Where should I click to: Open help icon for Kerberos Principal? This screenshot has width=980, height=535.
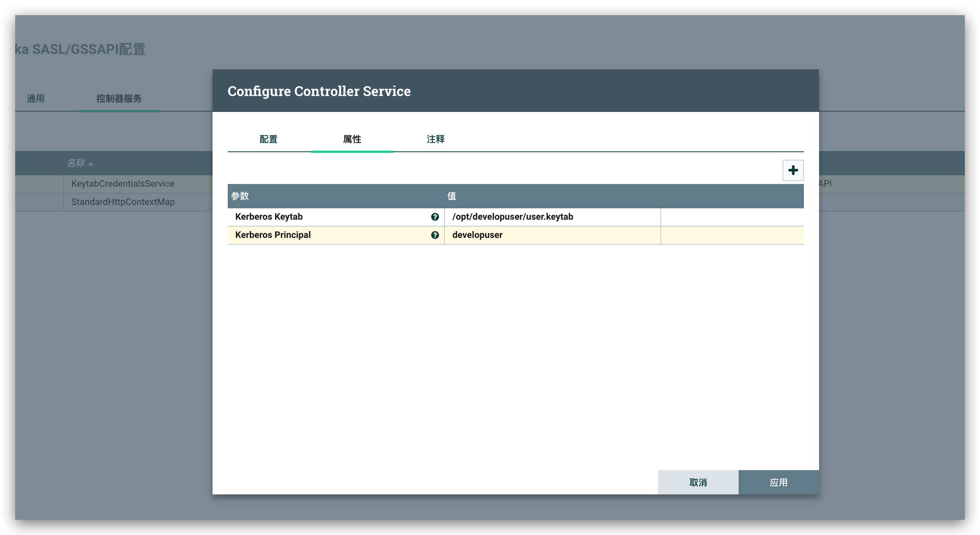(435, 235)
